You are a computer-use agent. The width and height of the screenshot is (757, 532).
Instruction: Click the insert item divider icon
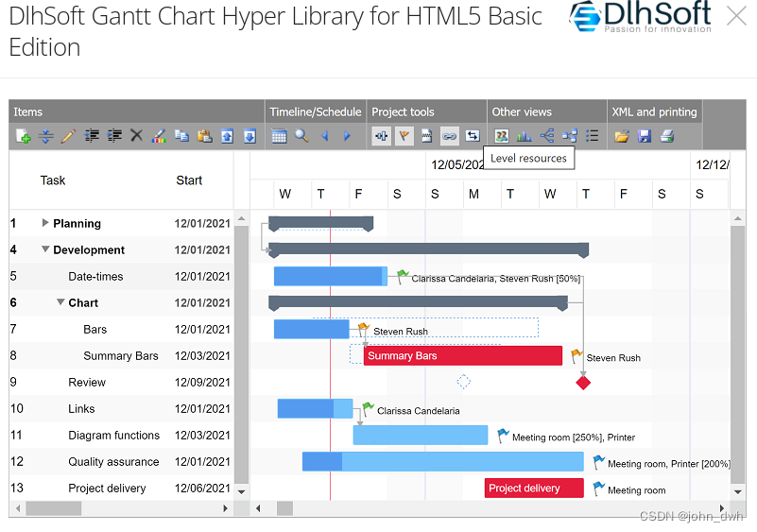pos(46,136)
